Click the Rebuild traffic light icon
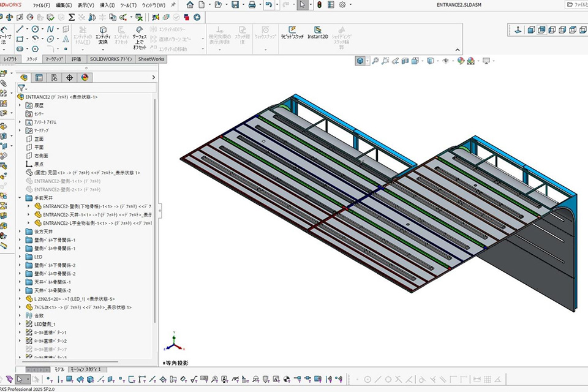Image resolution: width=588 pixels, height=392 pixels. tap(319, 5)
